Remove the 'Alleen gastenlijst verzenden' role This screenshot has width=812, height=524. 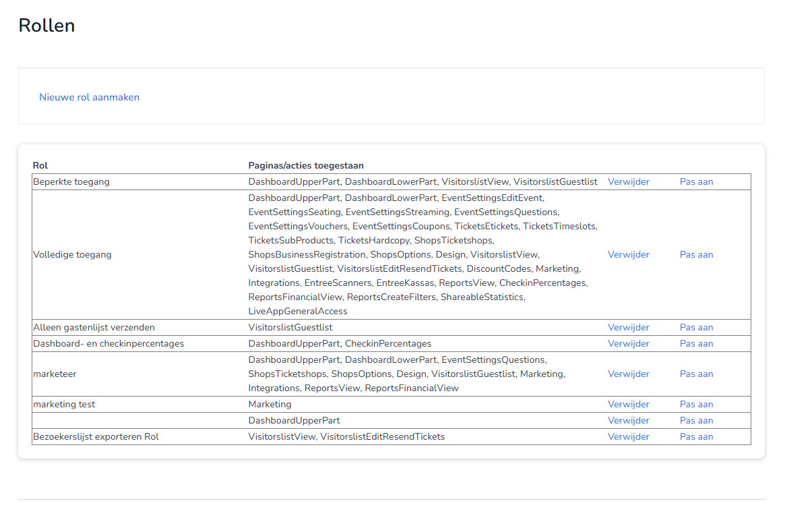click(x=628, y=328)
